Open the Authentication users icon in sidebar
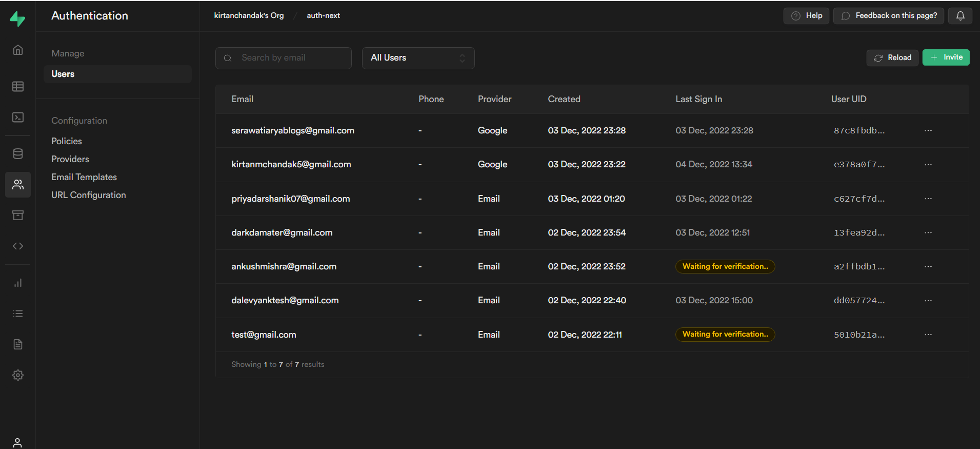 tap(18, 185)
